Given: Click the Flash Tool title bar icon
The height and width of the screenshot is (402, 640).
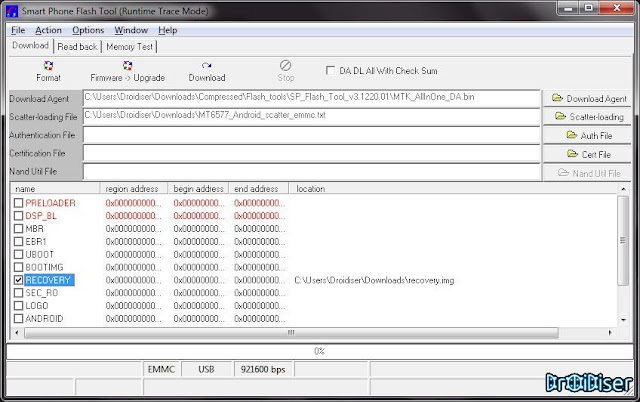Looking at the screenshot, I should click(12, 11).
